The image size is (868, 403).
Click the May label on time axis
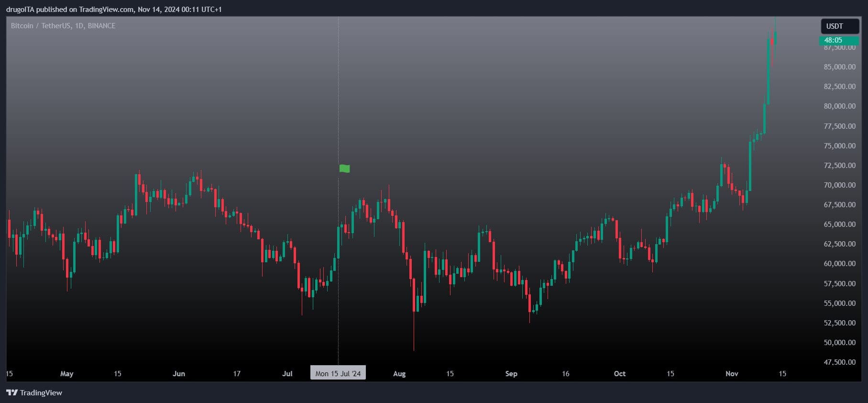click(67, 374)
